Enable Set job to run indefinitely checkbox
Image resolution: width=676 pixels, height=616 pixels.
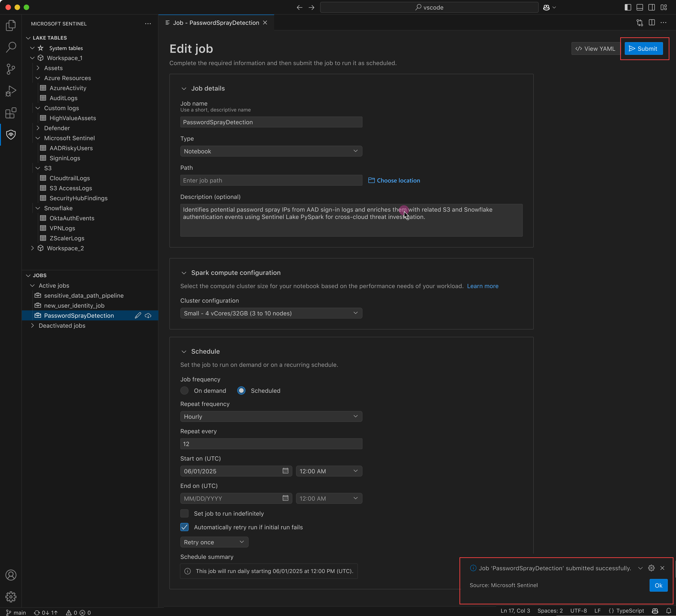184,513
